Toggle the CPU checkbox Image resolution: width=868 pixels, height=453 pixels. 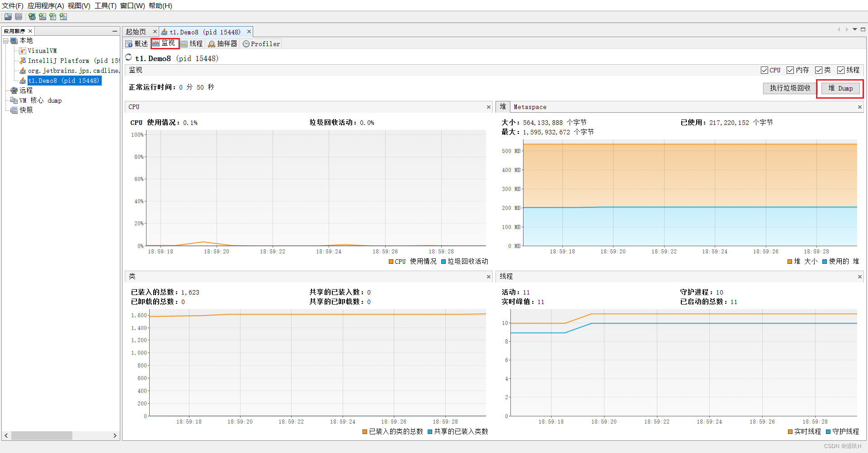764,70
